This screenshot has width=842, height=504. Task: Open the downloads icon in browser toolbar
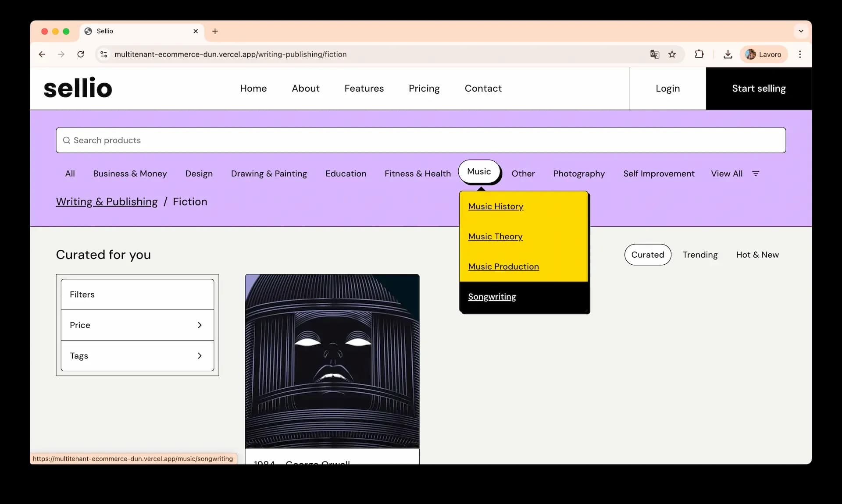tap(728, 54)
